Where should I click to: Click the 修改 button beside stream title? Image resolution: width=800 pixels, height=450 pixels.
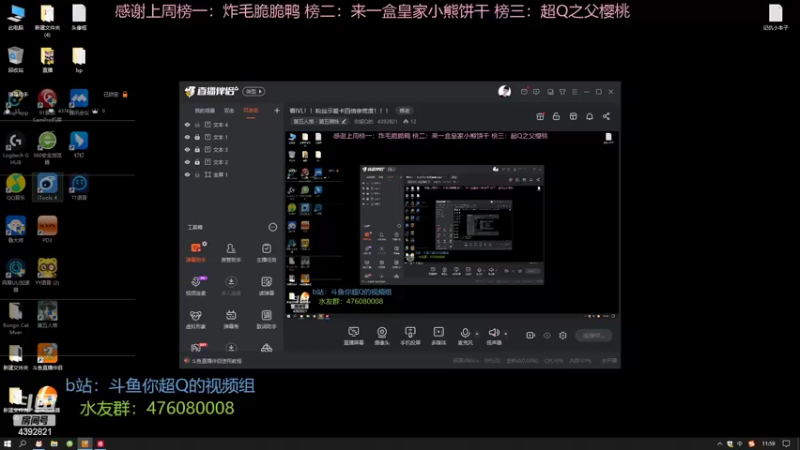(405, 110)
